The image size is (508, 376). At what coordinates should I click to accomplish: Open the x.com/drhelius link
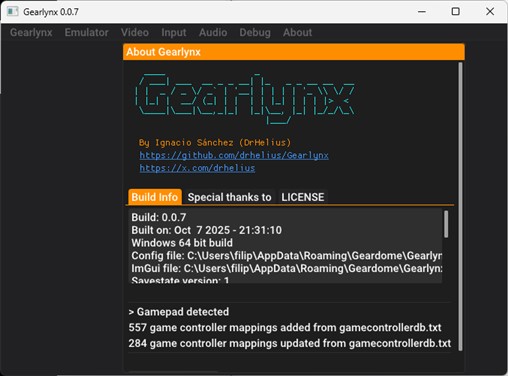[197, 168]
